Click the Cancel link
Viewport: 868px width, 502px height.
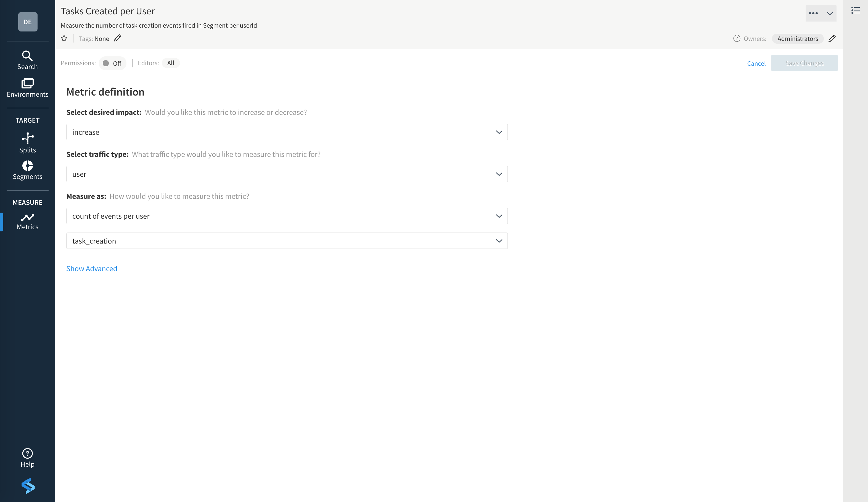point(756,64)
